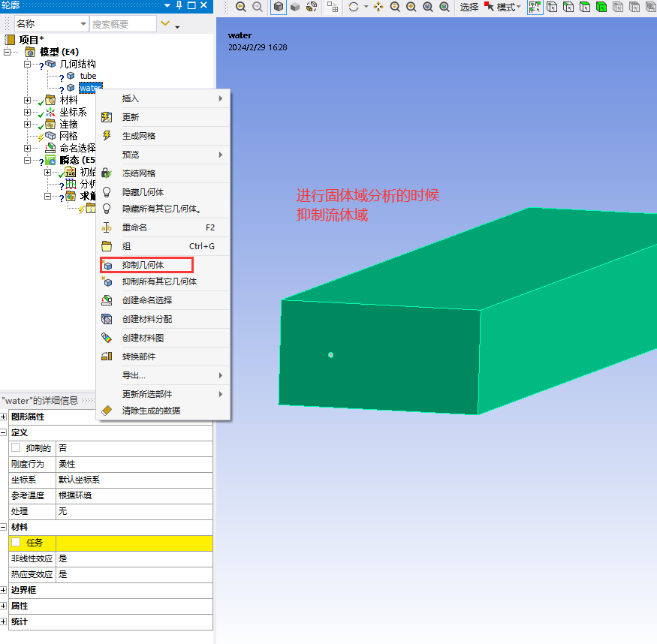Choose 生成网格 from the context menu
Image resolution: width=657 pixels, height=644 pixels.
coord(139,136)
